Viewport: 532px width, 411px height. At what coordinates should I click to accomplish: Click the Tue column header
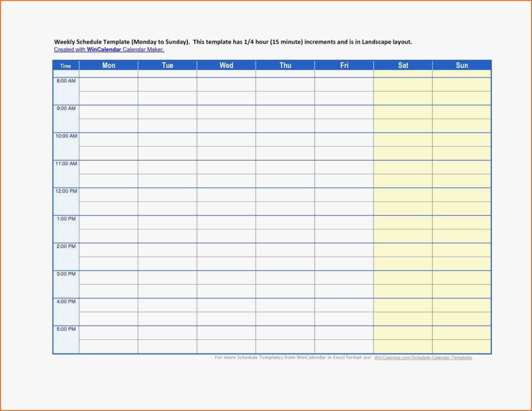pyautogui.click(x=167, y=65)
